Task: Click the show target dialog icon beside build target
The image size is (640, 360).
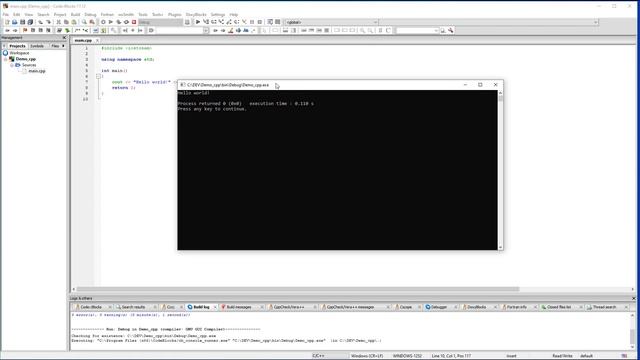Action: tap(187, 22)
